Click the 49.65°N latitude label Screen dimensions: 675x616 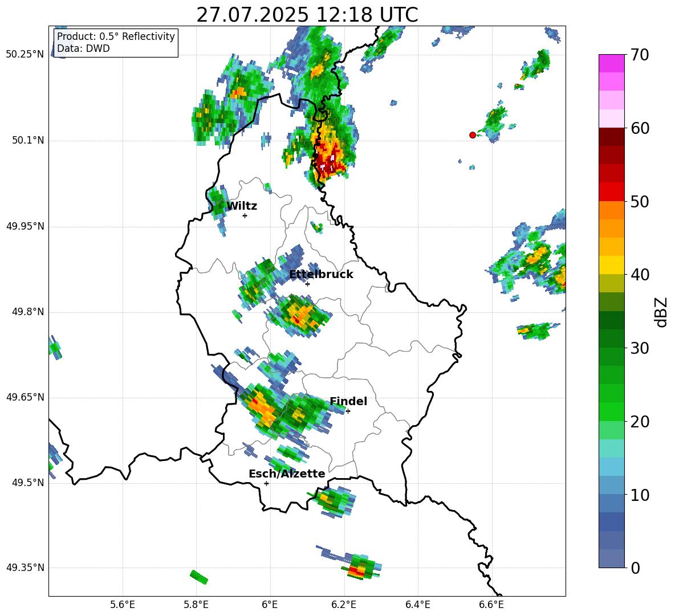[25, 397]
